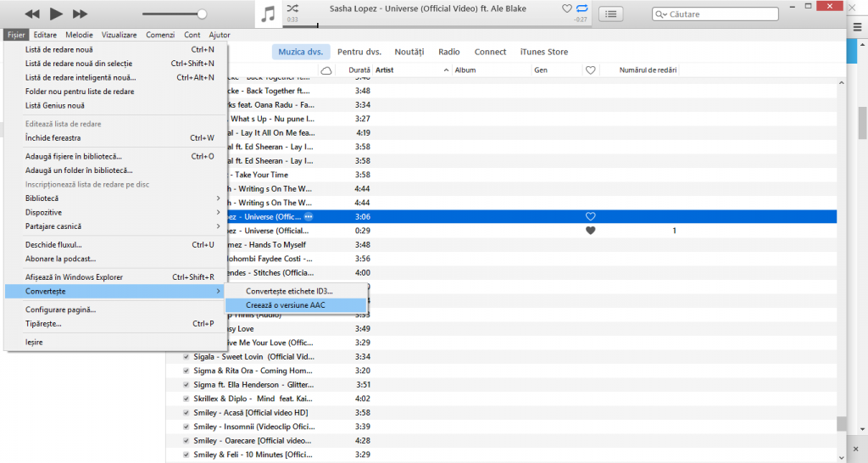
Task: Choose Tipărește
Action: tap(115, 324)
